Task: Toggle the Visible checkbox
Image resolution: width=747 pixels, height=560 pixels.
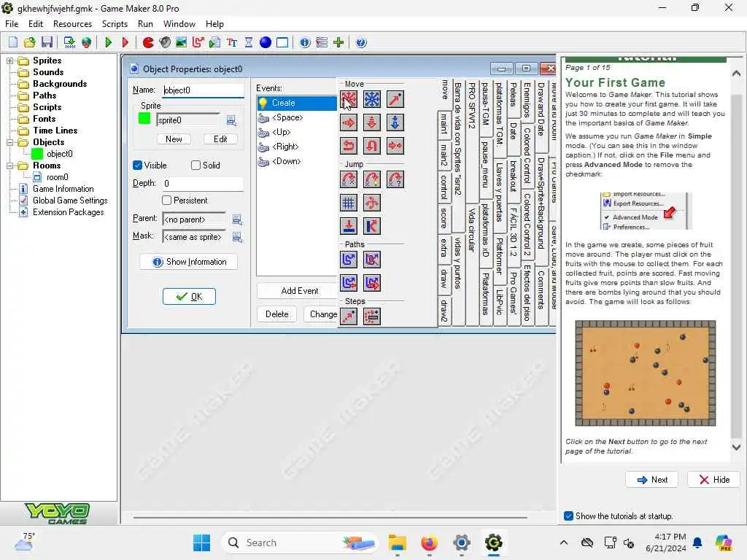Action: click(138, 166)
